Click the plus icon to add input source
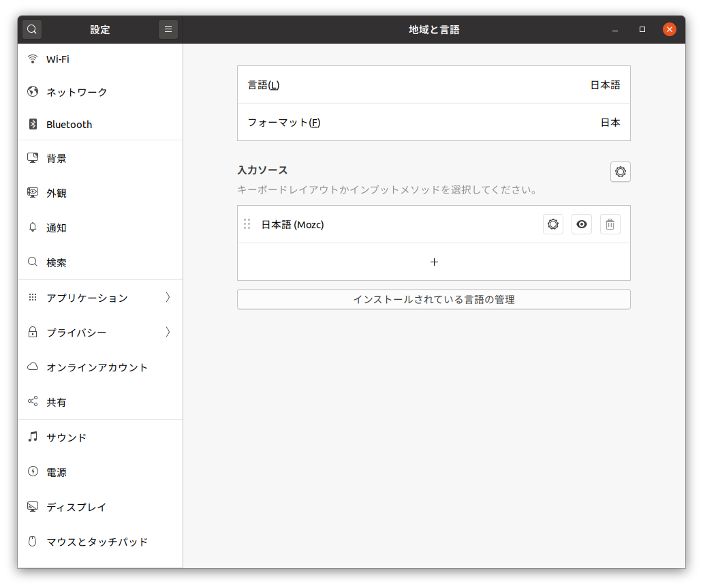The height and width of the screenshot is (588, 703). point(434,262)
